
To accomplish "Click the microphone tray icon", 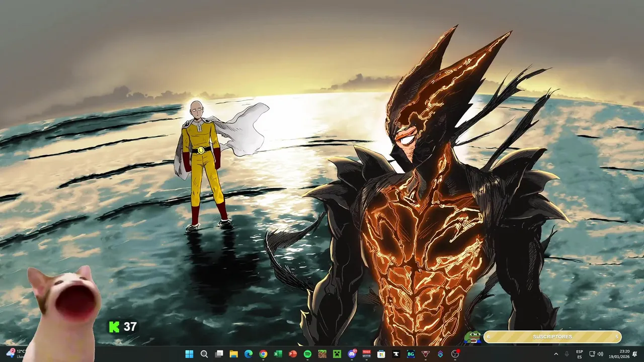I will click(x=567, y=354).
